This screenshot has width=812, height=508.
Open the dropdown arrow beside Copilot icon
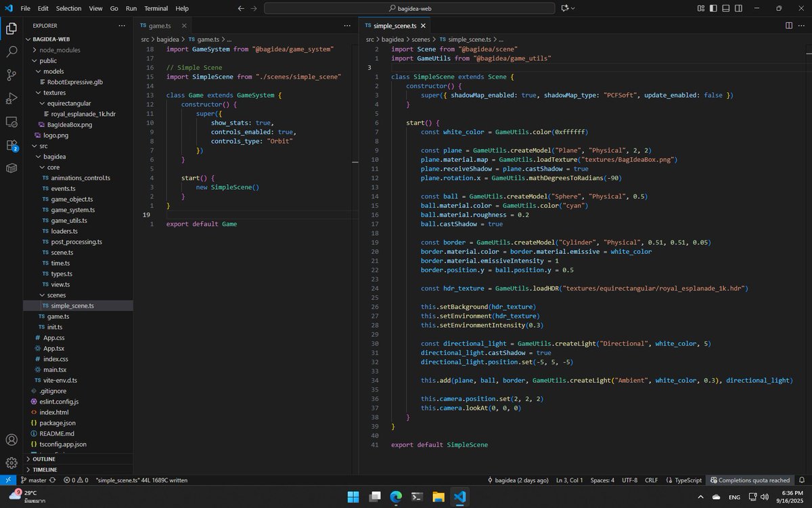pyautogui.click(x=574, y=8)
